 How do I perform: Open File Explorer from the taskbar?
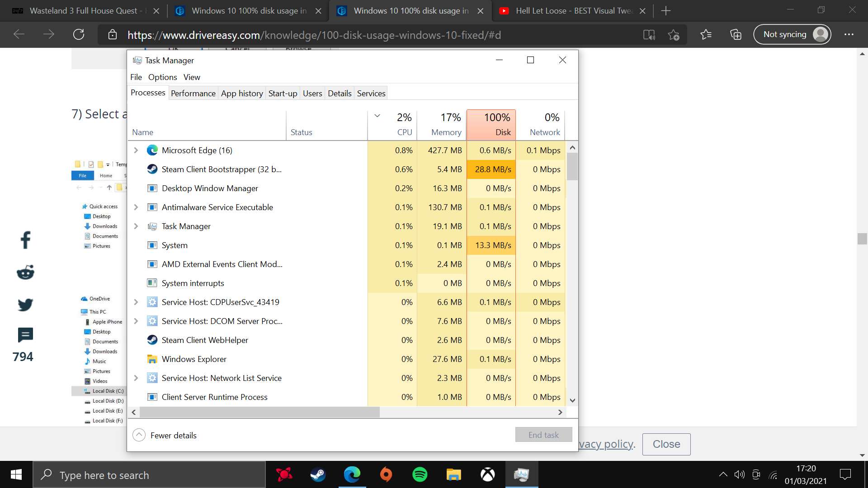pos(453,474)
